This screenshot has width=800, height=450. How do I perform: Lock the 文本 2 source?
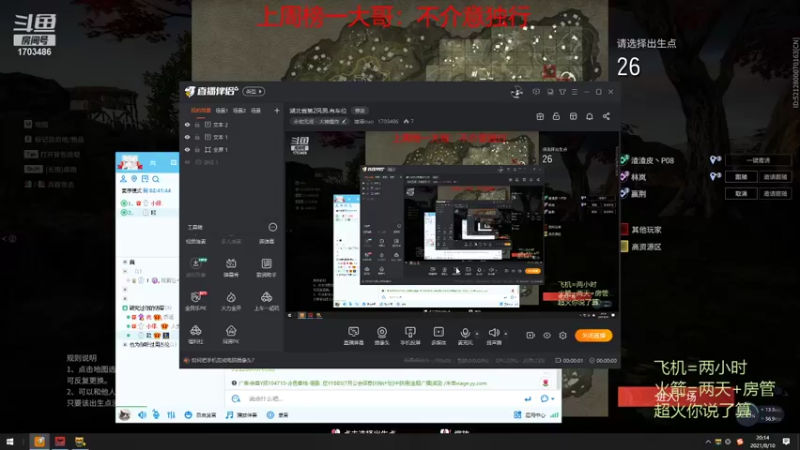point(197,124)
